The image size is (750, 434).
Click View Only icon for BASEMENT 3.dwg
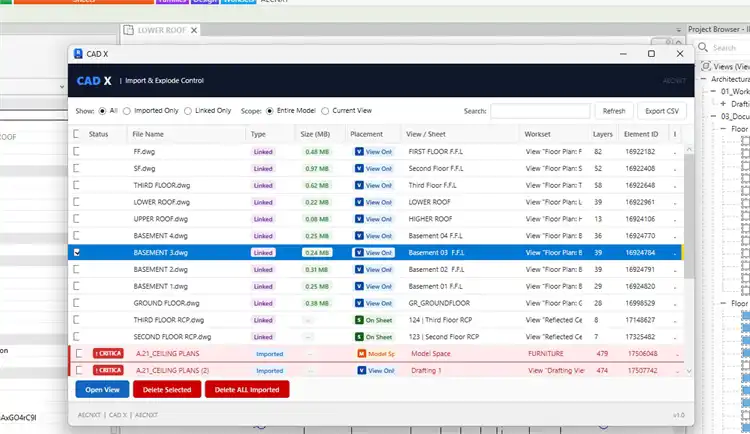coord(359,253)
